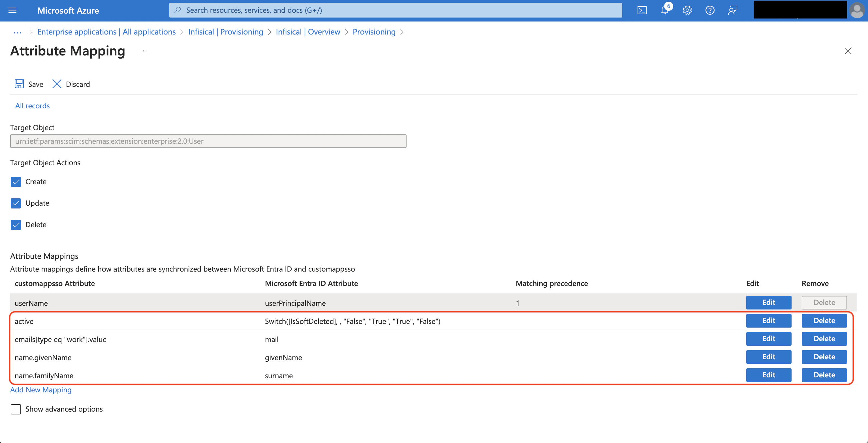Close the Attribute Mapping blade

(848, 51)
